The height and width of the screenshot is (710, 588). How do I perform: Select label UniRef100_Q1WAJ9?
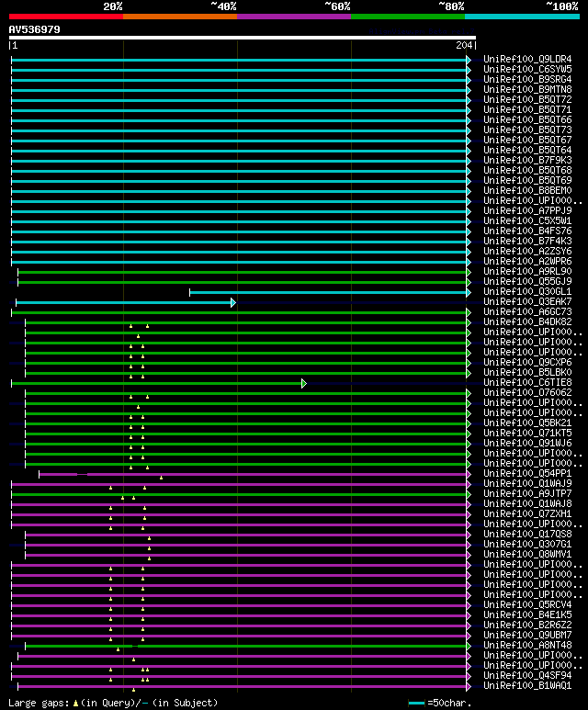[527, 484]
